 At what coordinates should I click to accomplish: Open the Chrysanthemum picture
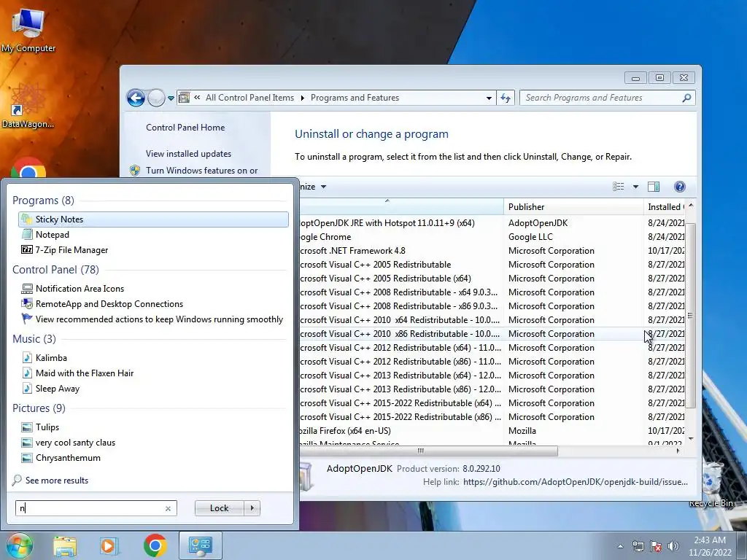click(x=61, y=458)
